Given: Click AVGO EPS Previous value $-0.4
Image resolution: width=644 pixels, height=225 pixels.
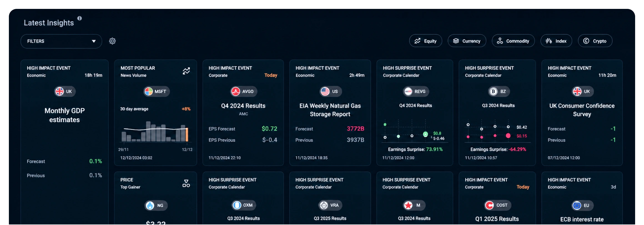Looking at the screenshot, I should point(270,140).
